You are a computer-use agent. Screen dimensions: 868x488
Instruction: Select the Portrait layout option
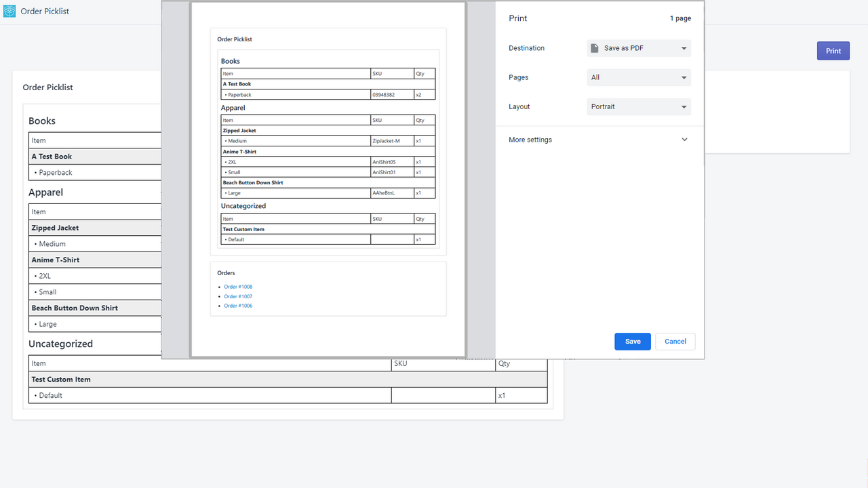point(638,106)
